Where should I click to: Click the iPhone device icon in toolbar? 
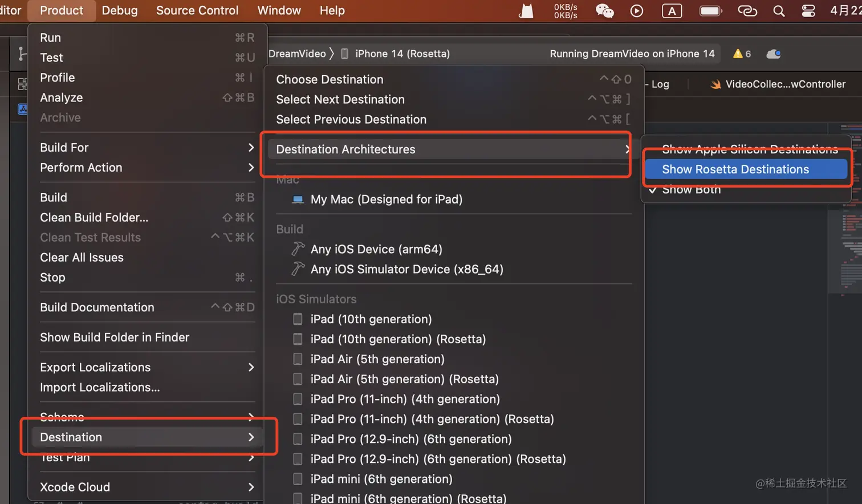click(x=344, y=54)
